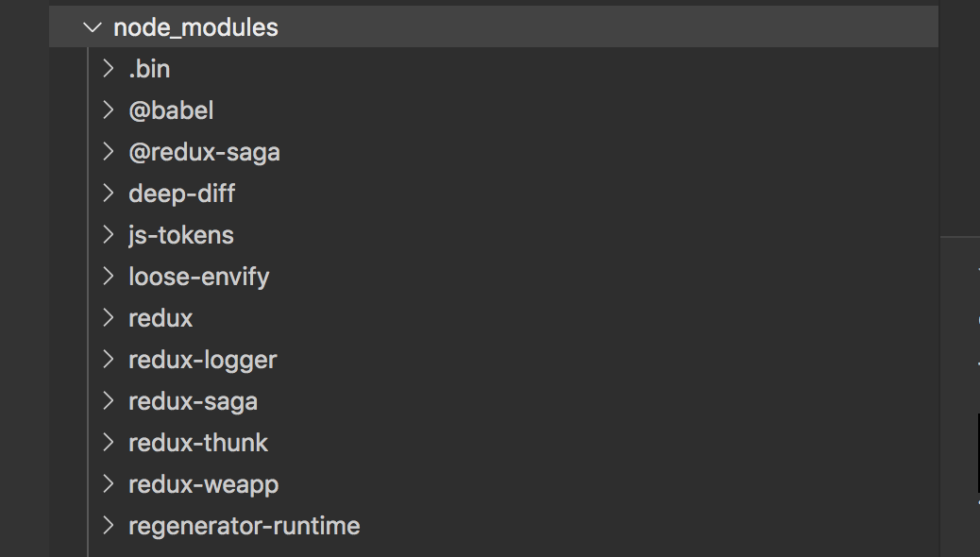Click the regenerator-runtime folder name
The width and height of the screenshot is (980, 557).
coord(244,526)
